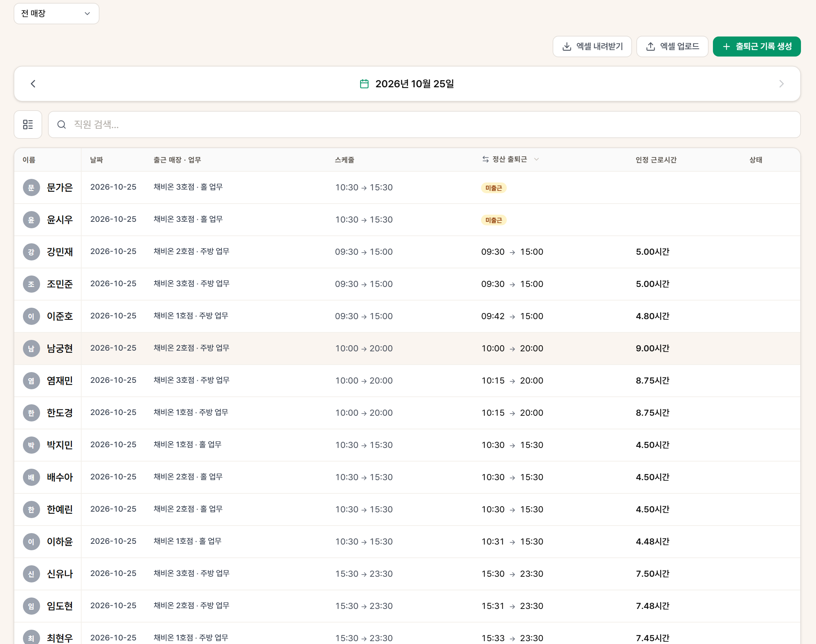This screenshot has height=644, width=816.
Task: Select the name 한예린
Action: pos(59,509)
